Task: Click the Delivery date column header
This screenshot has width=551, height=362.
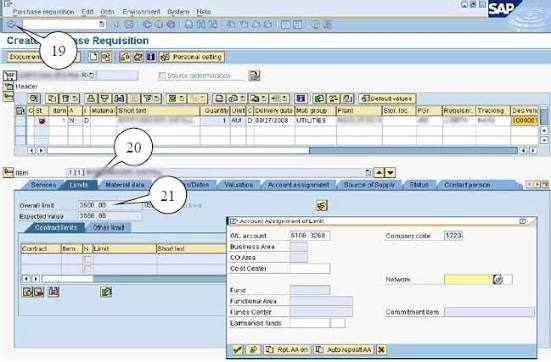Action: [x=274, y=111]
